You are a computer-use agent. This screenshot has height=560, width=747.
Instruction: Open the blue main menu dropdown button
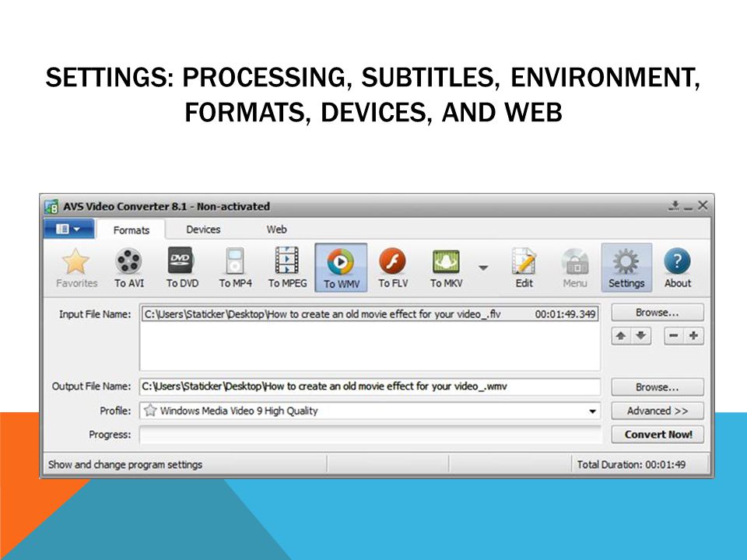point(68,229)
